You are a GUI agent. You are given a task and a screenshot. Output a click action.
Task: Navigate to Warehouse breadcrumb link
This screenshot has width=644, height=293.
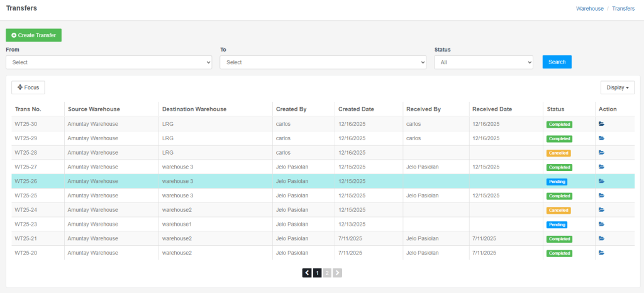tap(589, 9)
